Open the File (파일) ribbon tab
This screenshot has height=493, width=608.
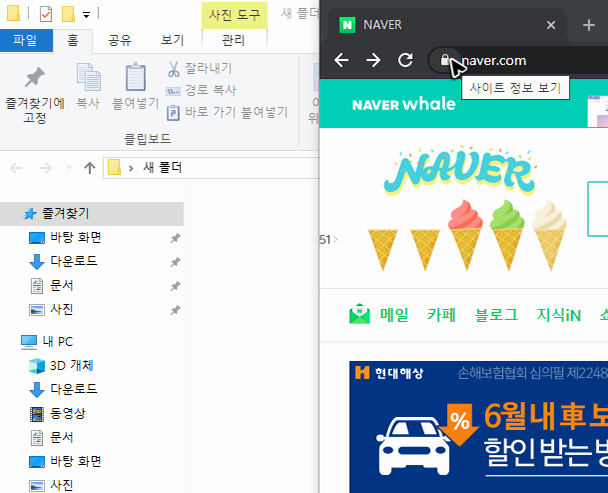(26, 40)
